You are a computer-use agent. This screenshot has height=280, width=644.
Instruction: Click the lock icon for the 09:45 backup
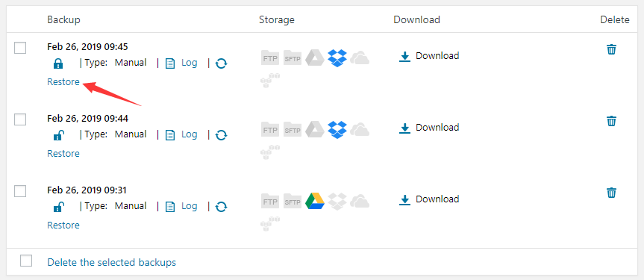tap(58, 63)
